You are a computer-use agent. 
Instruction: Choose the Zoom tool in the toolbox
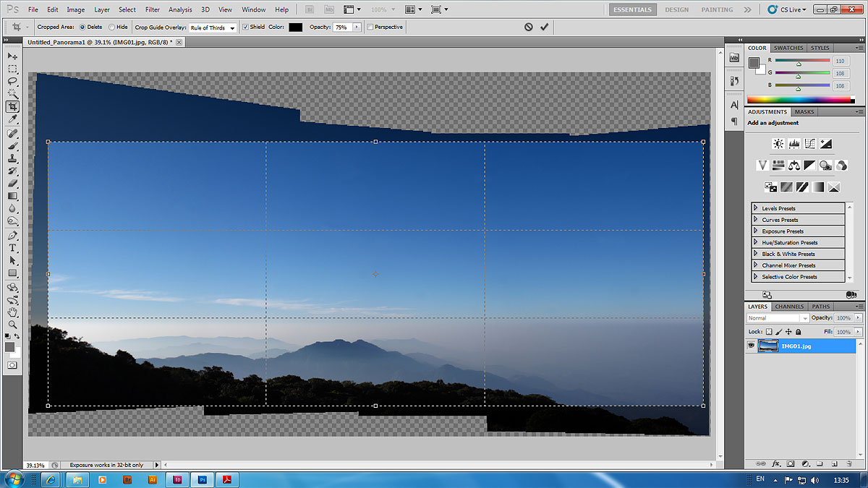(12, 325)
